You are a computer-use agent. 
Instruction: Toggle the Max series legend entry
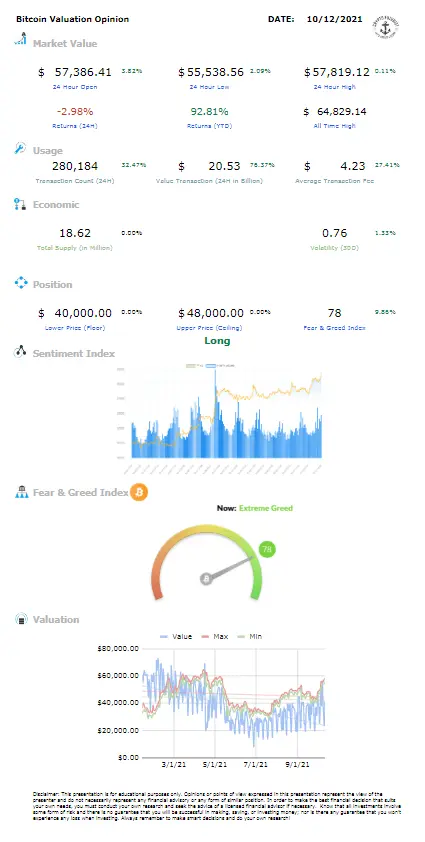tap(214, 636)
